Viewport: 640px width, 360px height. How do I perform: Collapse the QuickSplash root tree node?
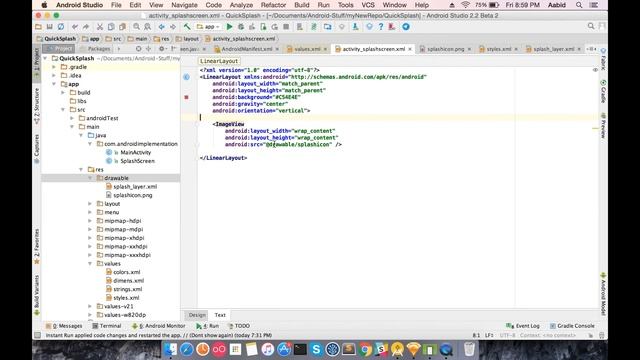45,58
